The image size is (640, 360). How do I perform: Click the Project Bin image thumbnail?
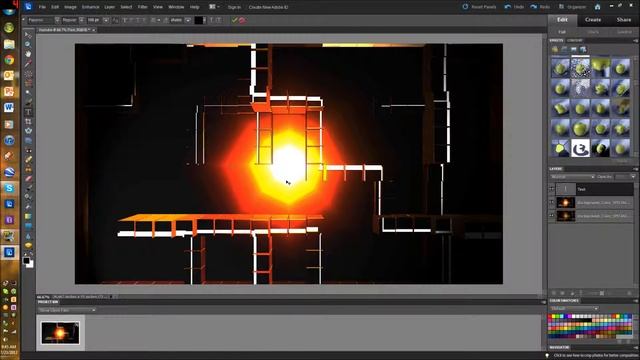coord(60,332)
